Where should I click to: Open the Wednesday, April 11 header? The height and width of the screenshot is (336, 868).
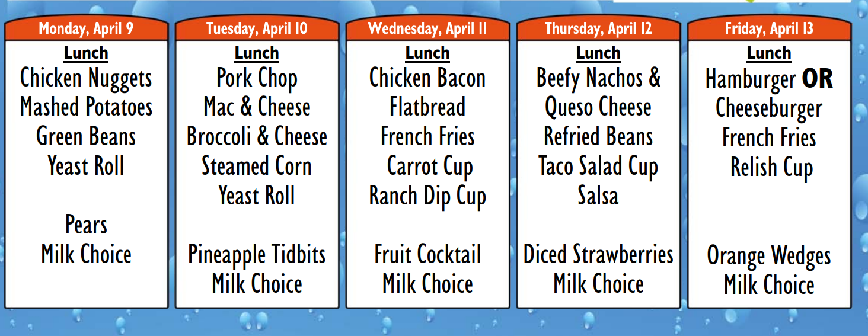[x=427, y=28]
